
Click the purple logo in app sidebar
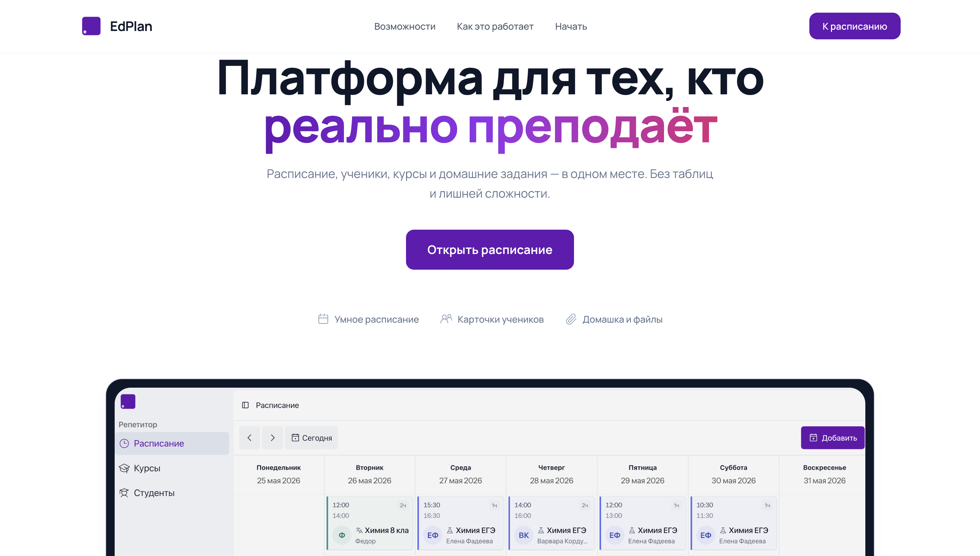pos(128,401)
